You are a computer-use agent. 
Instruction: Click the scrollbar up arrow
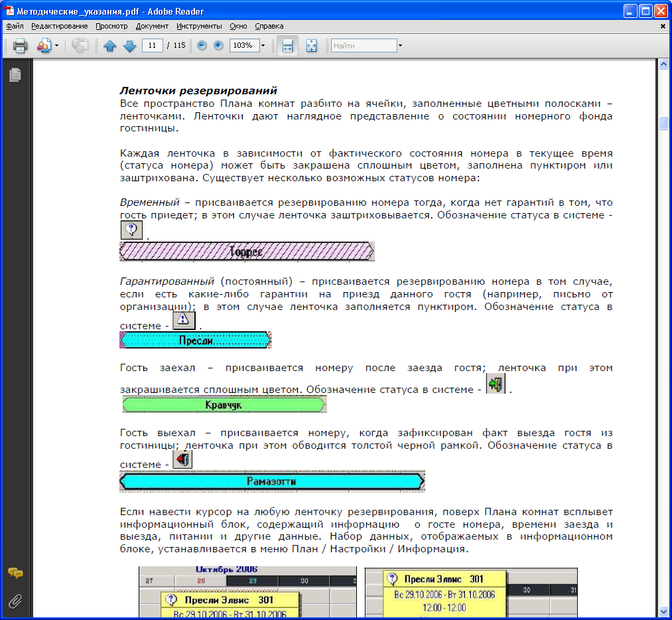(663, 64)
